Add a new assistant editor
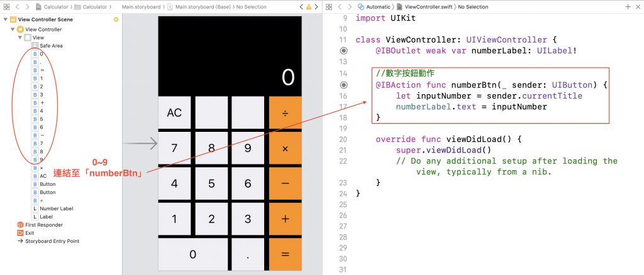 point(628,7)
